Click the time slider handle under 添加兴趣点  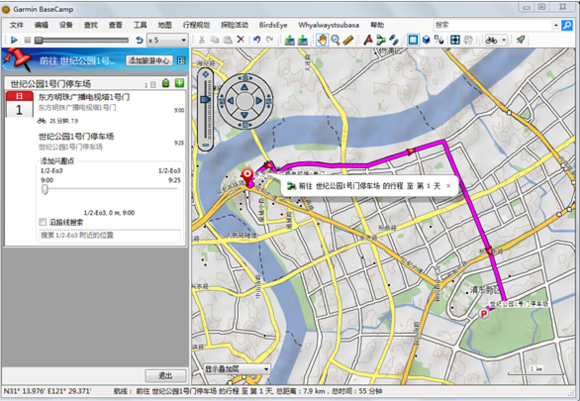[45, 189]
